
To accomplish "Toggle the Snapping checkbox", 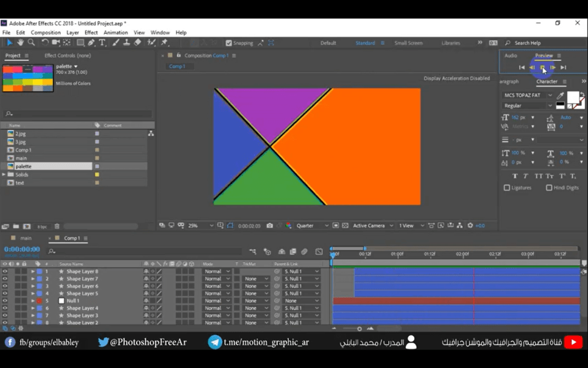I will (x=229, y=43).
